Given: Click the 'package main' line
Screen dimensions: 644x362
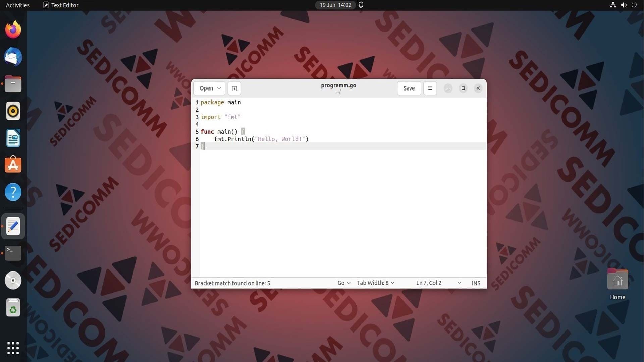Looking at the screenshot, I should [x=221, y=102].
